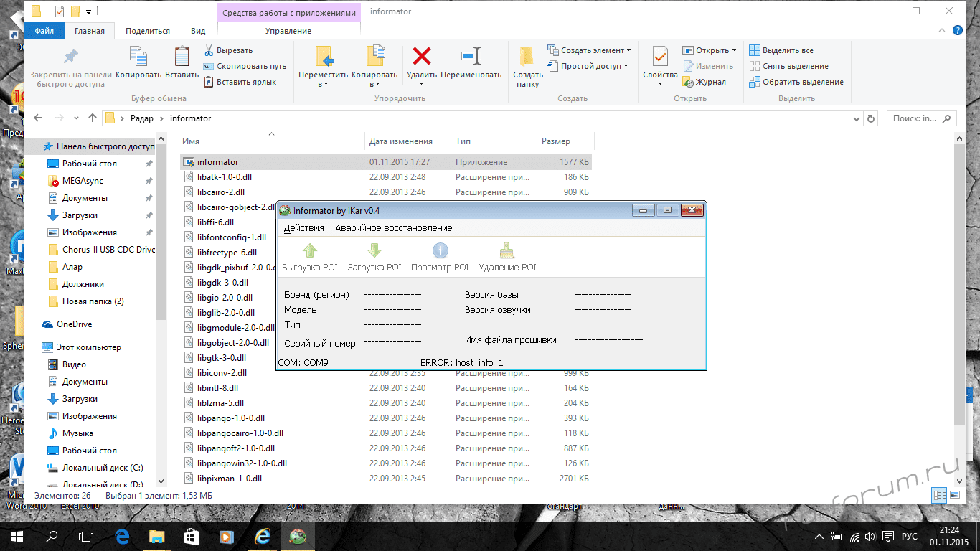Select Загрузки in quick access panel
The height and width of the screenshot is (551, 980).
coord(80,215)
